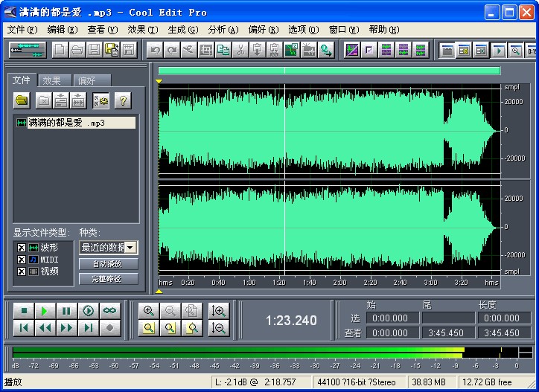This screenshot has width=539, height=392.
Task: Click the scissors Cut icon
Action: click(x=240, y=50)
